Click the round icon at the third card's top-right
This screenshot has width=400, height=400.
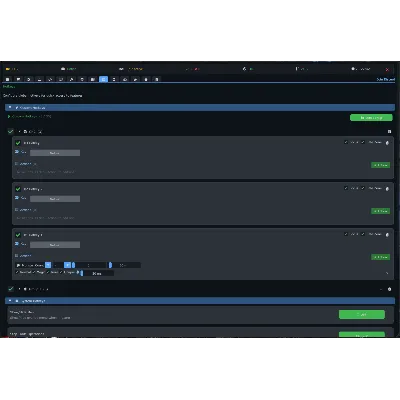[x=387, y=235]
